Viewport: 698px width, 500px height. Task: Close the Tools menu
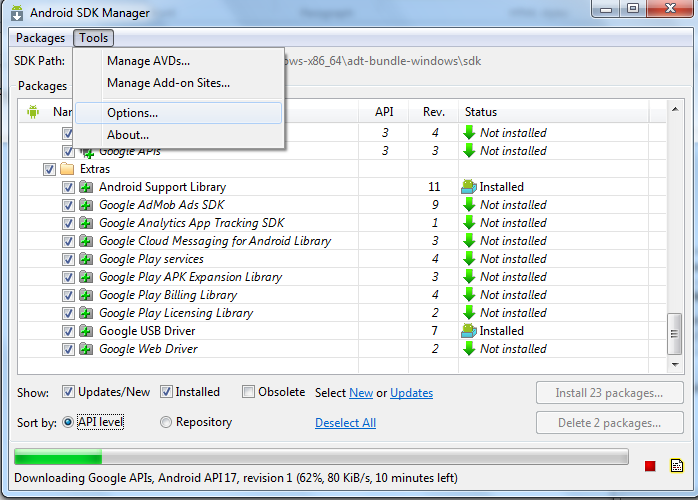coord(93,38)
